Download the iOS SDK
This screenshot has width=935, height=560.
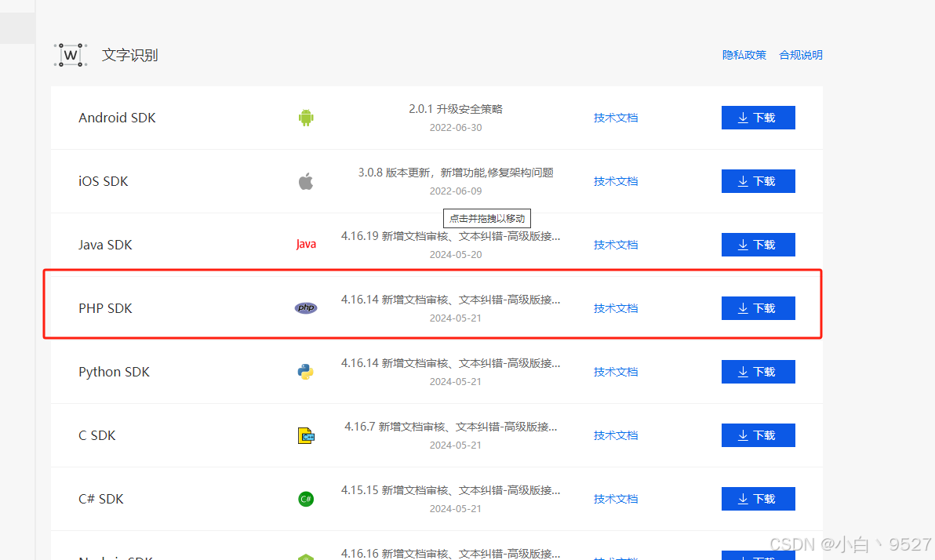(x=758, y=181)
